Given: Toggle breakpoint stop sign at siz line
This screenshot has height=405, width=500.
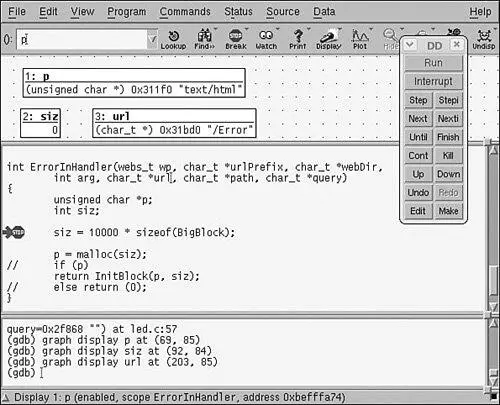Looking at the screenshot, I should (x=14, y=232).
